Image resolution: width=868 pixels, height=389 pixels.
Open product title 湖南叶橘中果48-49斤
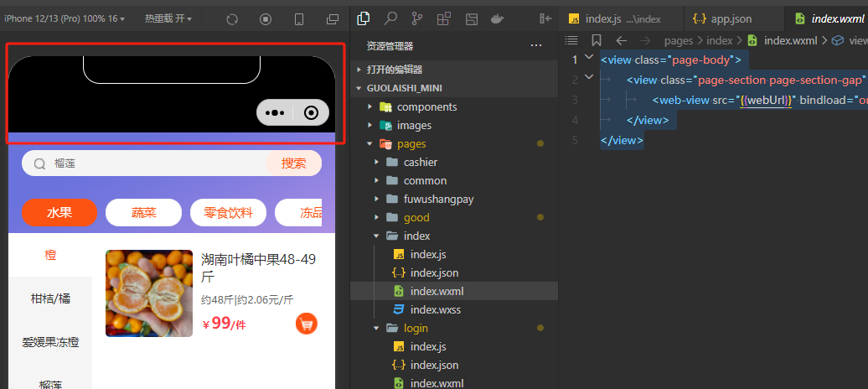(x=259, y=267)
